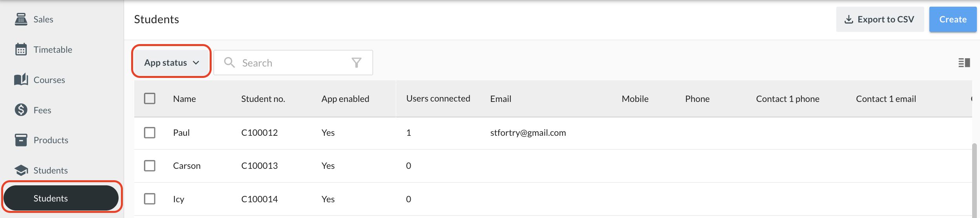Toggle the column layout icon
The height and width of the screenshot is (218, 980).
[x=964, y=63]
